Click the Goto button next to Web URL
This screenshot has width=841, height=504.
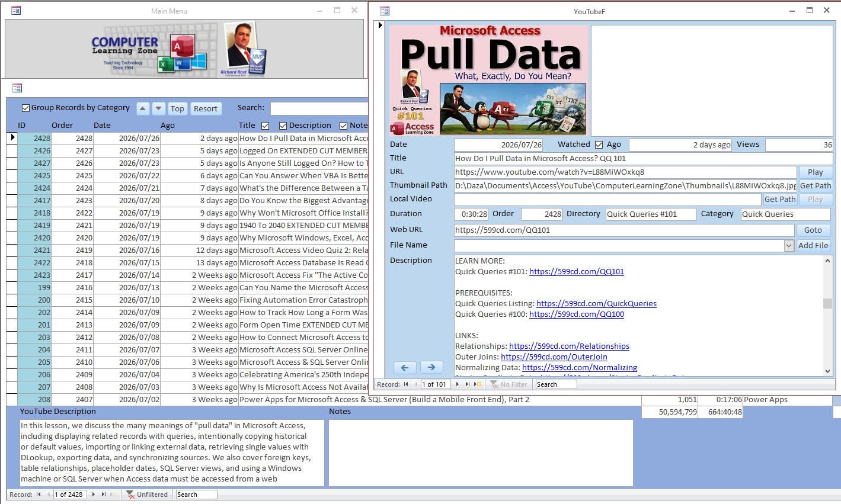tap(813, 230)
